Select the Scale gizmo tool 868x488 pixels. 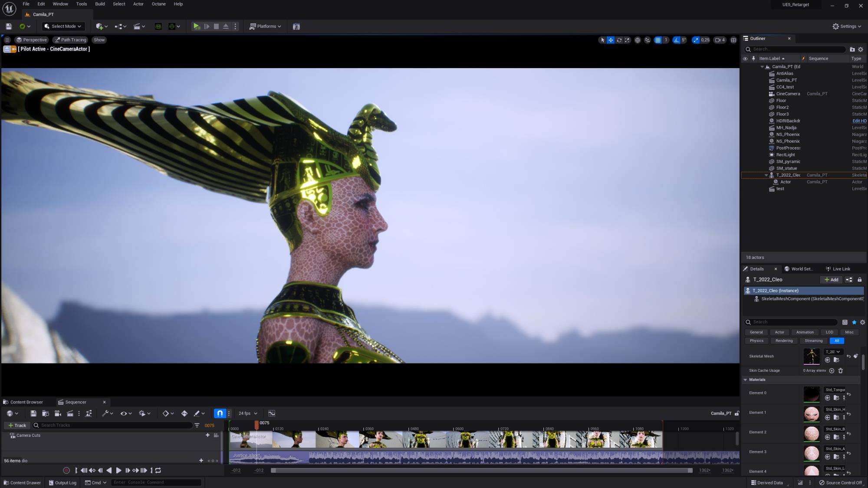tap(627, 40)
